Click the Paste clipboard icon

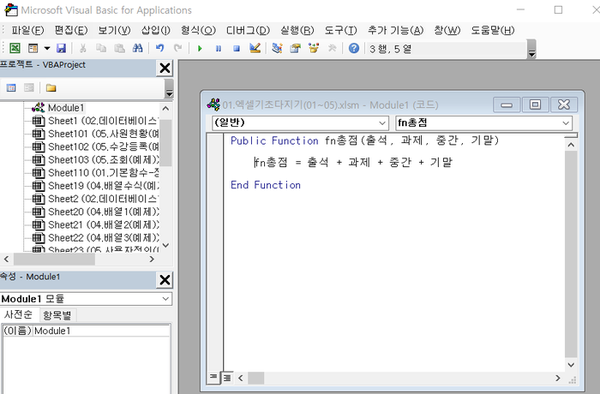click(x=119, y=48)
